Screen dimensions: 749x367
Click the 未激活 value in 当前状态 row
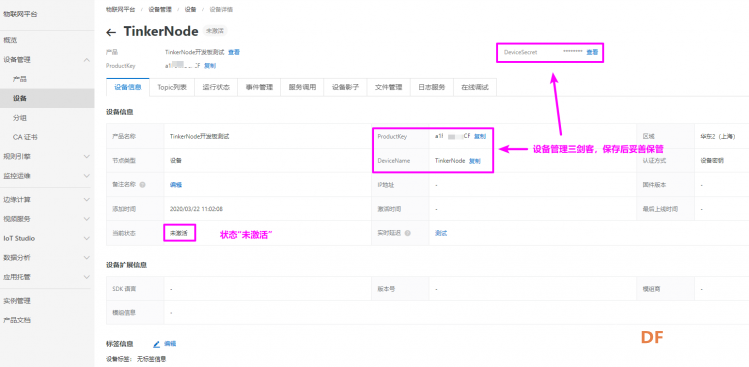(x=179, y=233)
